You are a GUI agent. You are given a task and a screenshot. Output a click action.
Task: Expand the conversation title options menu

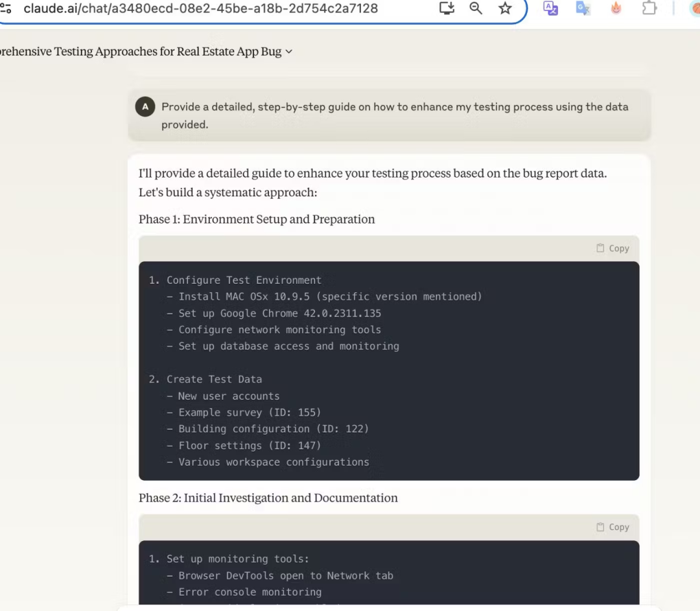click(x=288, y=52)
